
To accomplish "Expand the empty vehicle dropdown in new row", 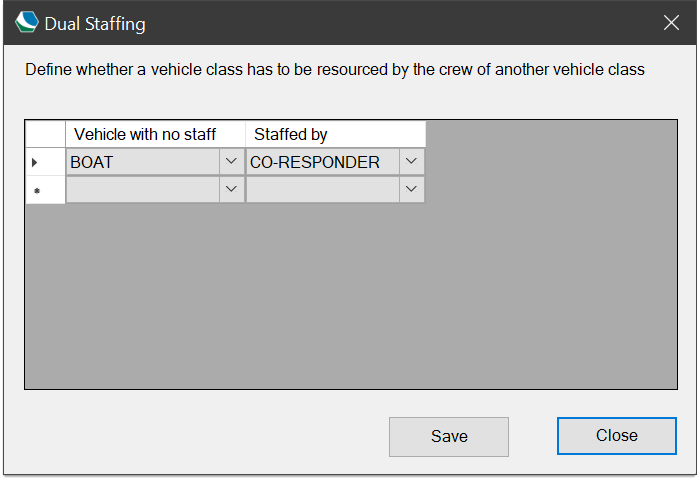I will [x=231, y=189].
